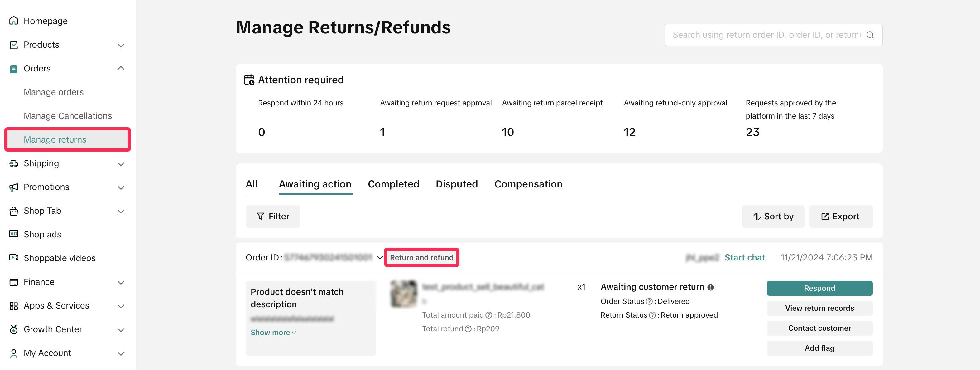This screenshot has height=370, width=980.
Task: Click the search magnifier icon
Action: (870, 35)
